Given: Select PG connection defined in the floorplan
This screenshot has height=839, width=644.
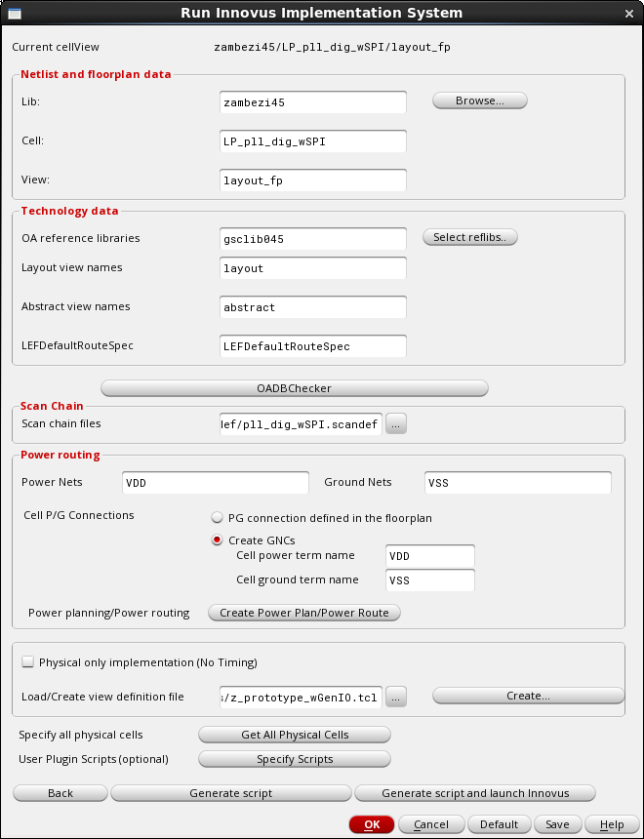Looking at the screenshot, I should tap(217, 518).
